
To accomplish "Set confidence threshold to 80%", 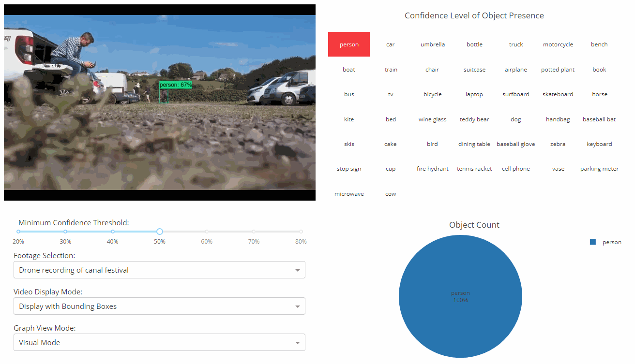I will point(301,232).
